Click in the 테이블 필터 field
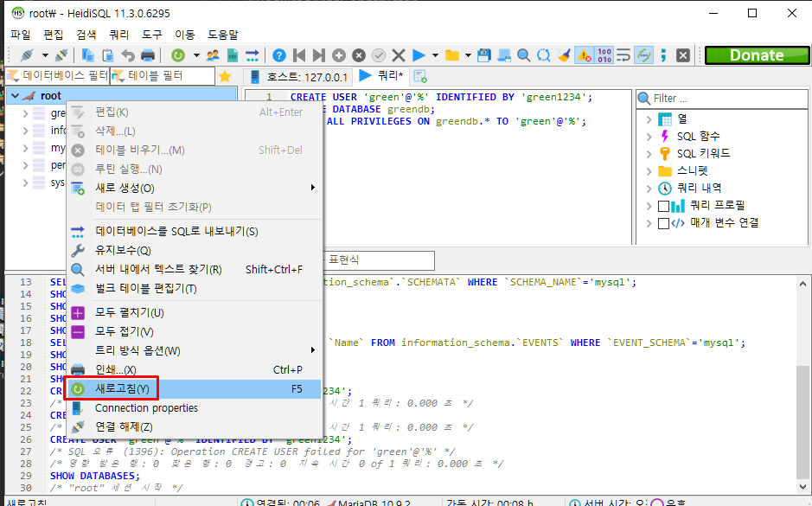The image size is (812, 506). [163, 76]
